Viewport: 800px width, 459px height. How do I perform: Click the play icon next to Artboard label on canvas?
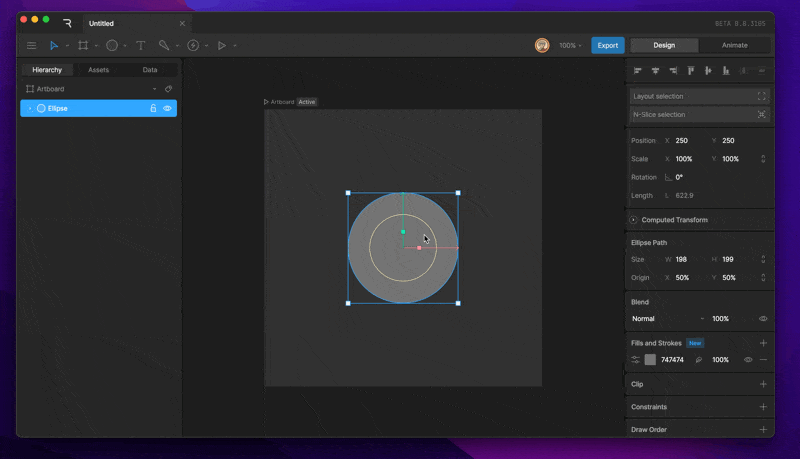point(266,102)
